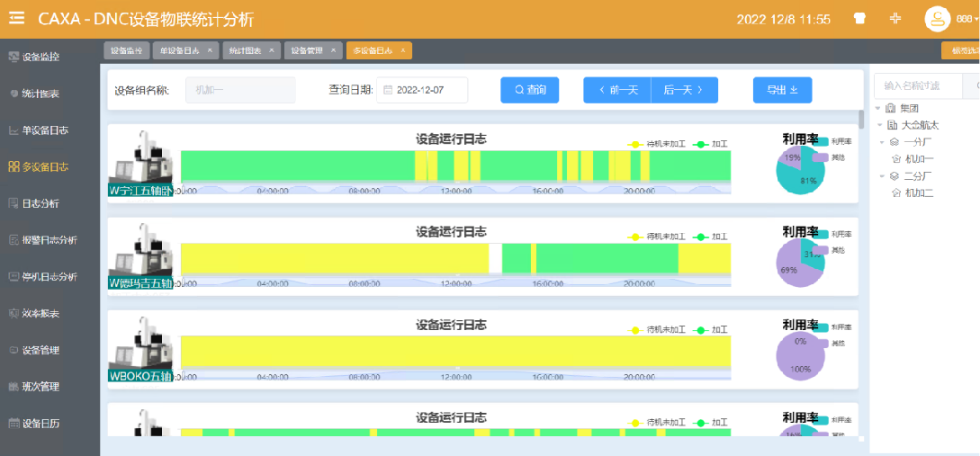980x456 pixels.
Task: Select the 二分厂 tree item
Action: coord(918,176)
